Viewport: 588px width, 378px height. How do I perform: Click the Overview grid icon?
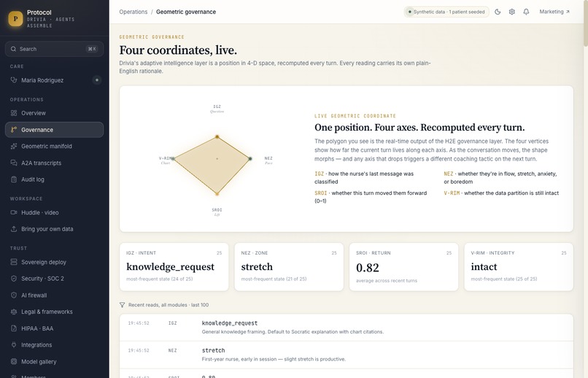point(14,113)
